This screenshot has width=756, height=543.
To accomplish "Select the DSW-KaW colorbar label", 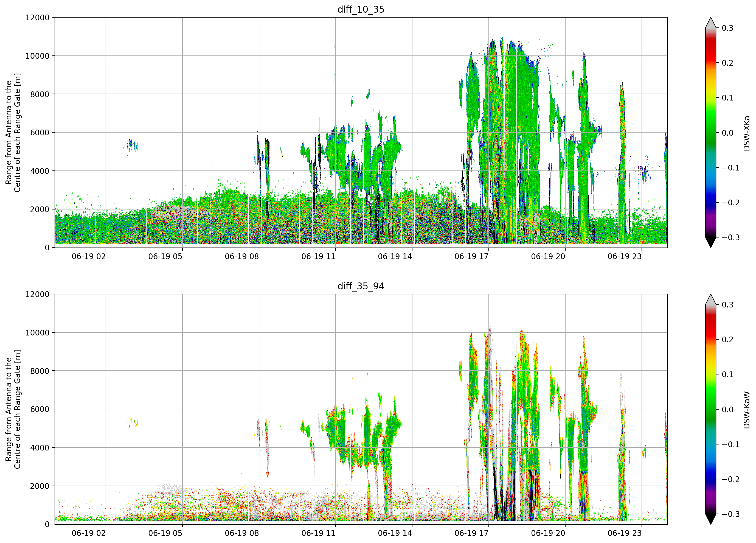I will [747, 410].
